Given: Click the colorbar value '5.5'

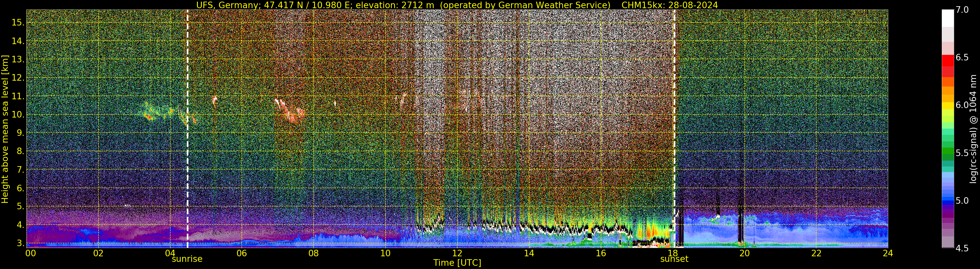Looking at the screenshot, I should click(962, 153).
